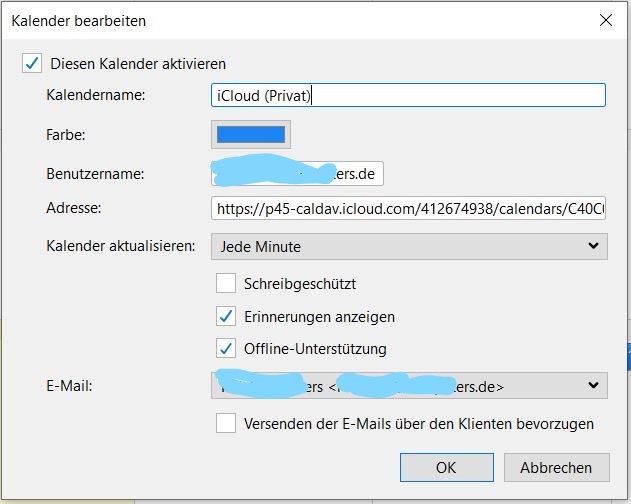
Task: Click the Benutzername label text
Action: click(95, 173)
